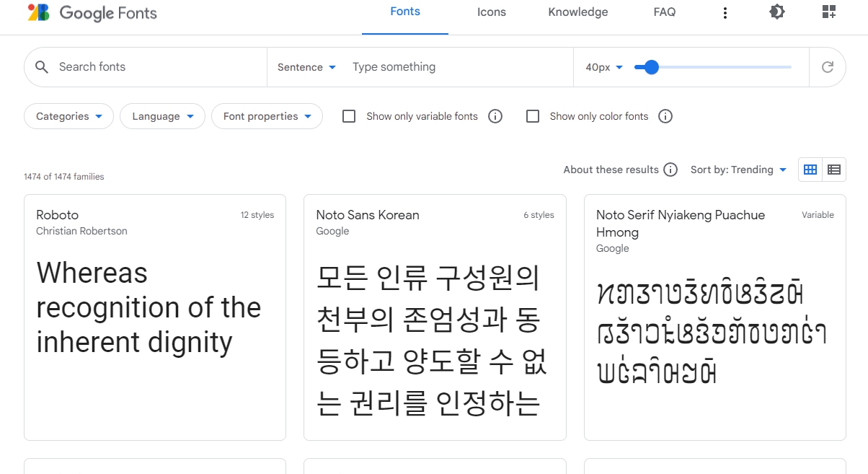Click the magnifier search icon
868x474 pixels.
click(x=43, y=67)
